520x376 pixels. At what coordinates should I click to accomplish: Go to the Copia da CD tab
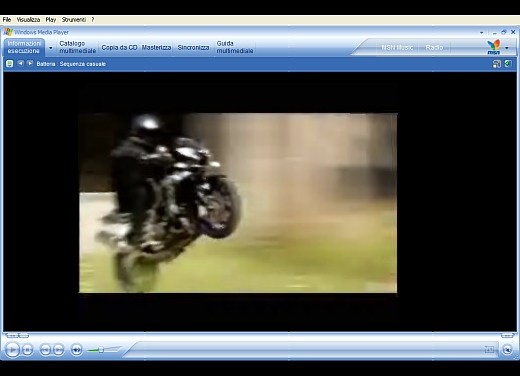119,47
